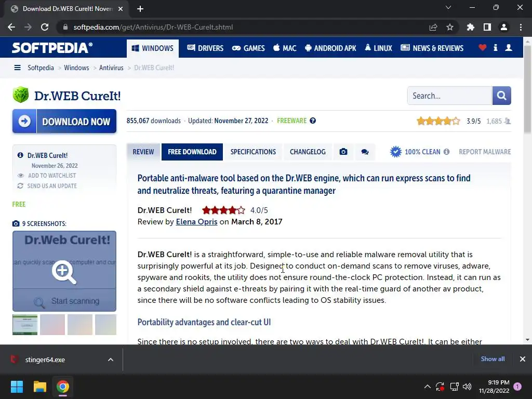
Task: Open the third small screenshot thumbnail
Action: point(79,324)
